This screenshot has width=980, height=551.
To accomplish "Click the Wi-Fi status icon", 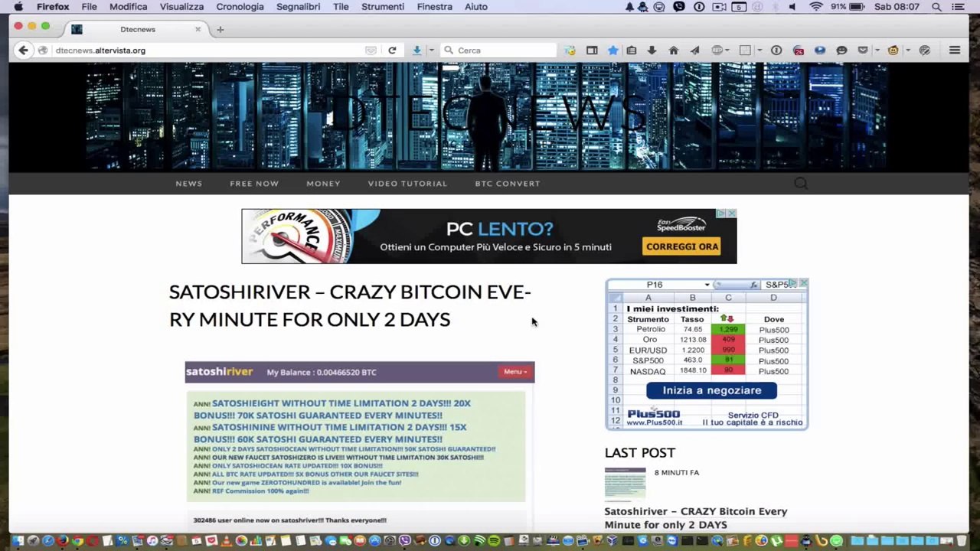I will (816, 7).
